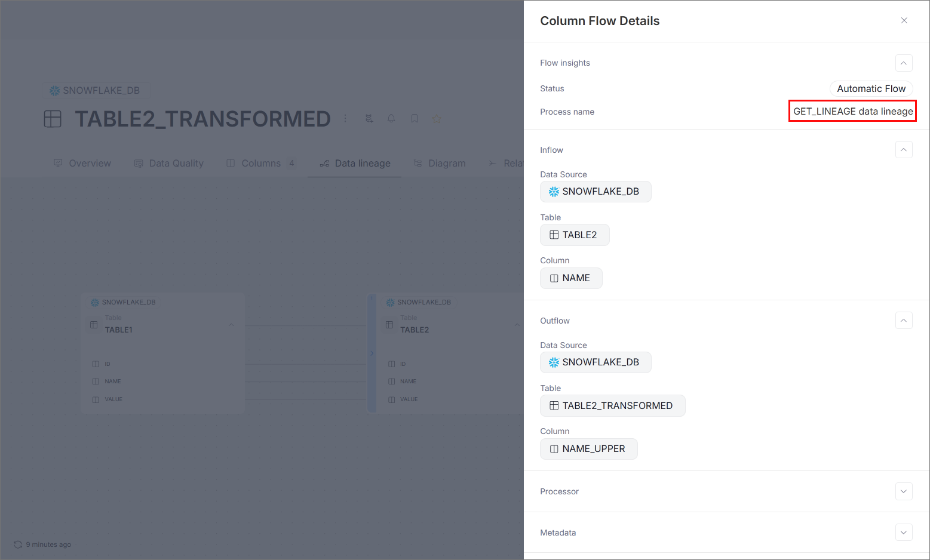Image resolution: width=930 pixels, height=560 pixels.
Task: Switch to the Diagram tab
Action: [x=446, y=163]
